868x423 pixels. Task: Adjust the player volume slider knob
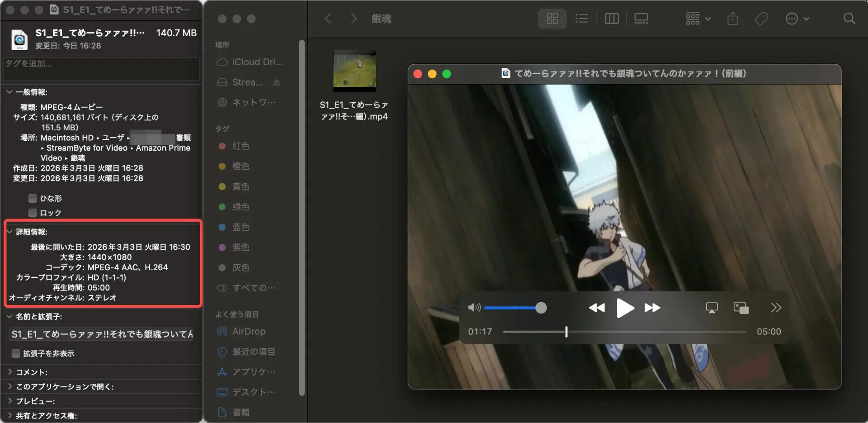(x=541, y=308)
